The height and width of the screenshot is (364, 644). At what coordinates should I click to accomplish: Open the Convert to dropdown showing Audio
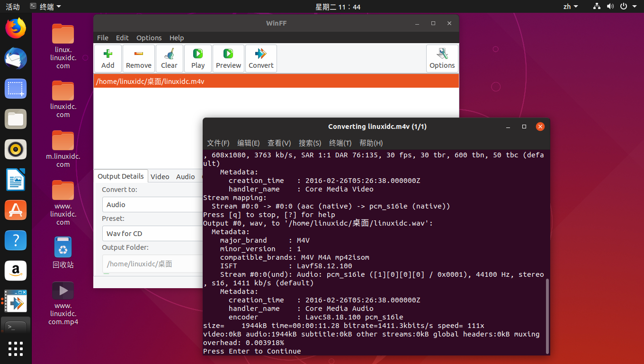[152, 205]
